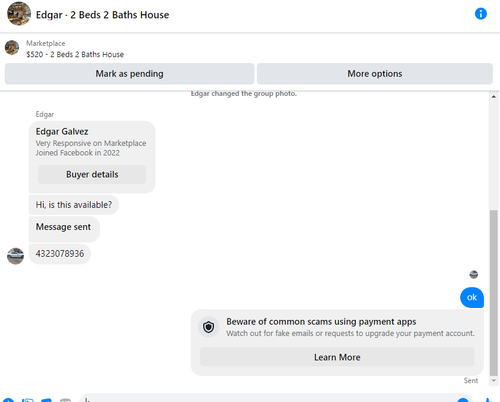Select the 'Message sent' bubble
Viewport: 500px width, 402px height.
(64, 228)
